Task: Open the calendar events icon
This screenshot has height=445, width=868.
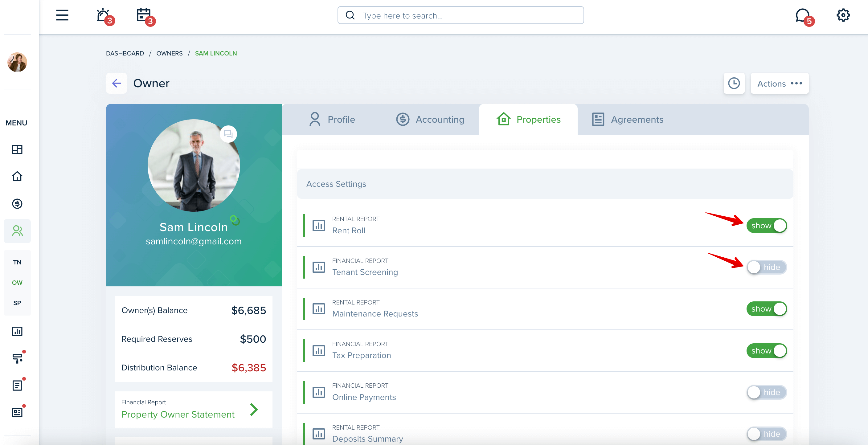Action: click(x=144, y=16)
